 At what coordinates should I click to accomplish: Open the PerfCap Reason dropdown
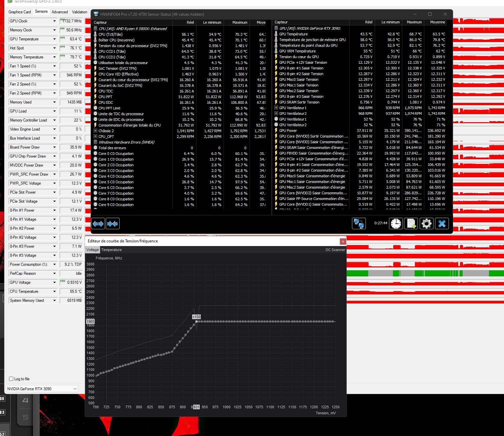click(x=54, y=273)
